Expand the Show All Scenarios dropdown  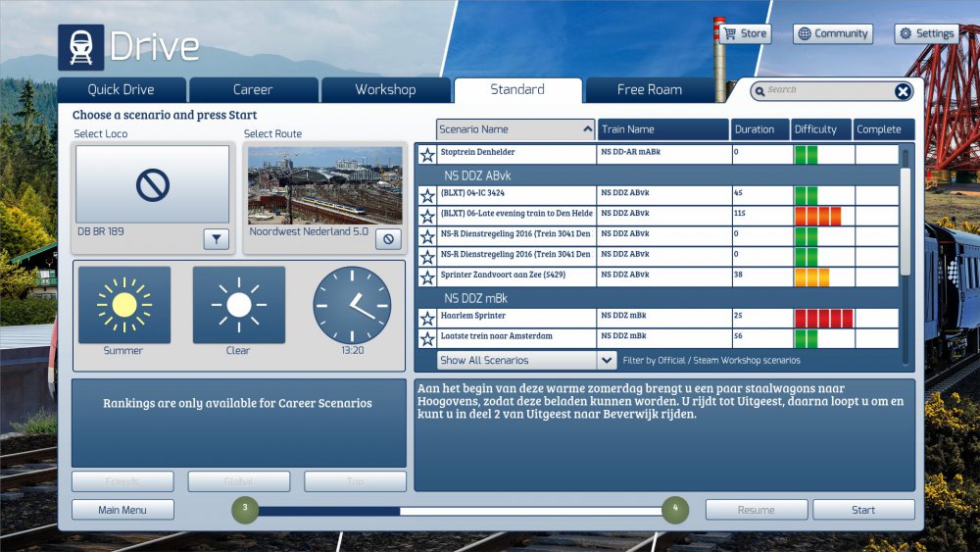[x=607, y=361]
